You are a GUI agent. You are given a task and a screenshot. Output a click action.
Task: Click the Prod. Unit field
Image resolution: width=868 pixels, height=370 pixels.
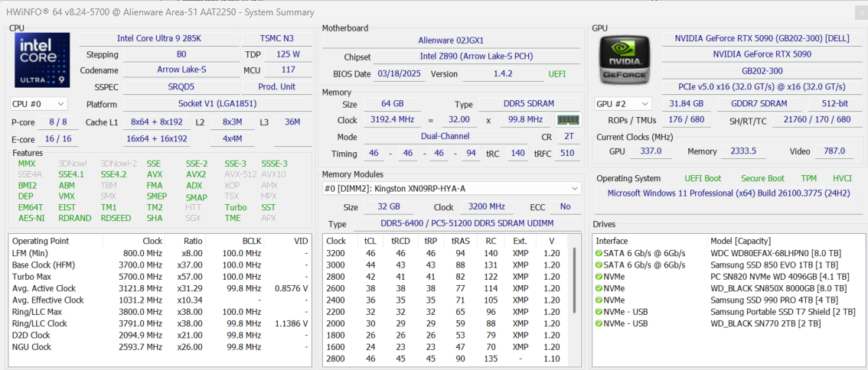pos(277,87)
